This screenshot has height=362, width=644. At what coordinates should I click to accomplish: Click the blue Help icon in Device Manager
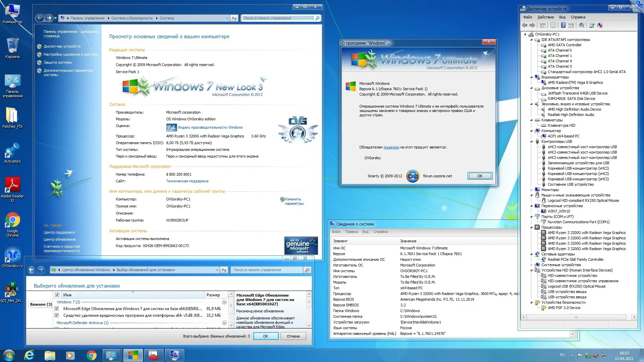point(563,25)
